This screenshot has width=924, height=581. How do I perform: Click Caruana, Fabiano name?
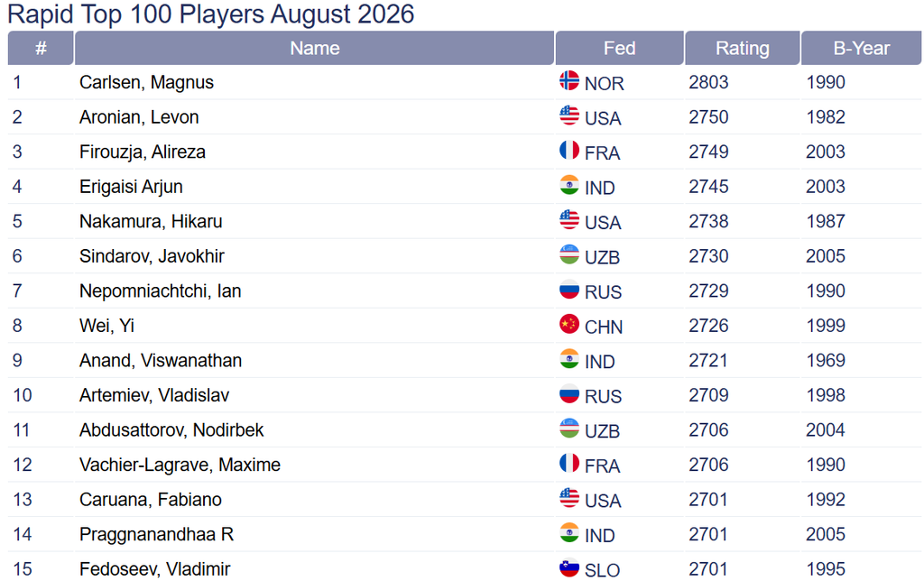click(151, 500)
